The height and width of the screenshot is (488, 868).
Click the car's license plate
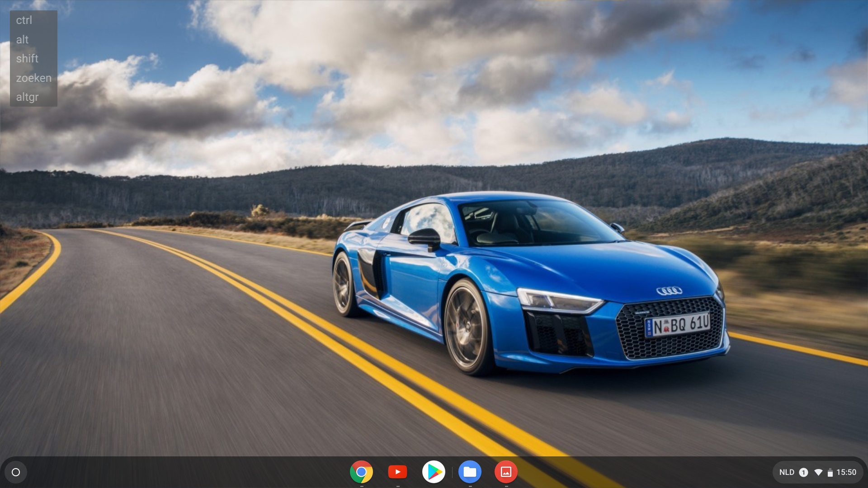pos(677,325)
